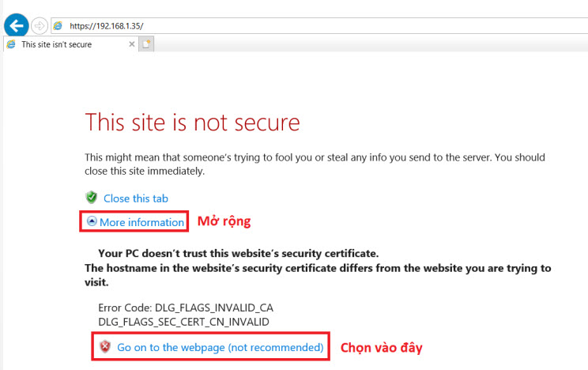
Task: Go on to the webpage (not recommended)
Action: (220, 347)
